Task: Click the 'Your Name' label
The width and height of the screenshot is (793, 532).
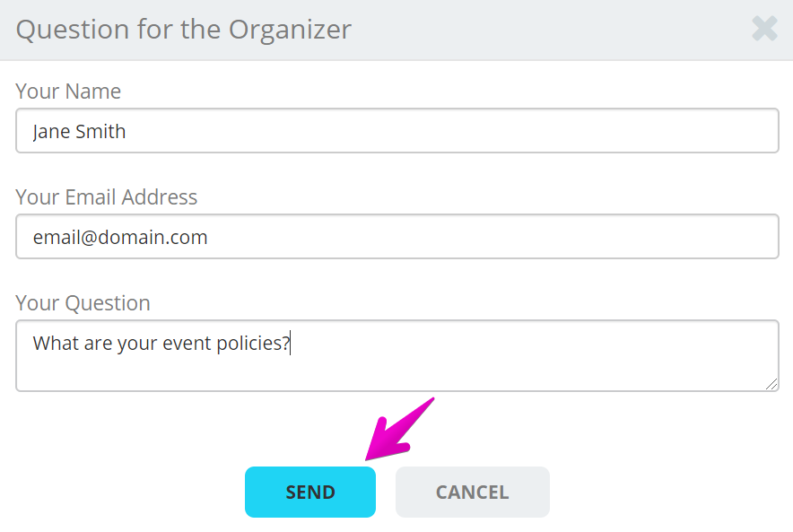Action: click(68, 92)
